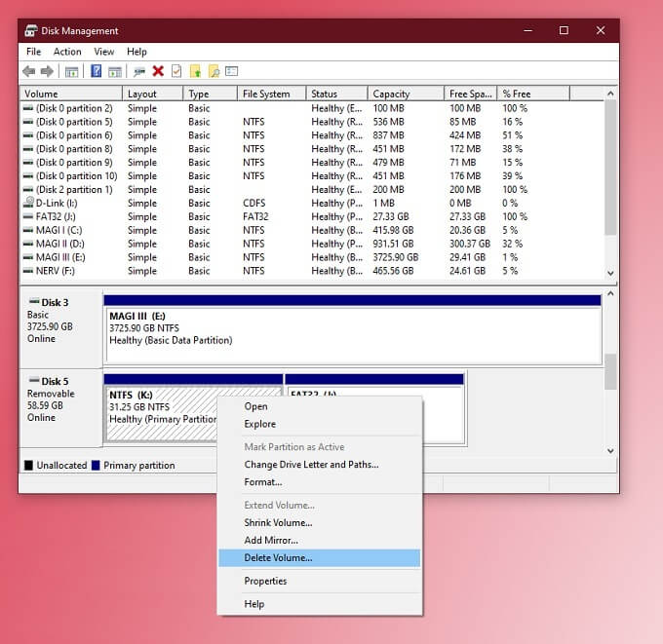
Task: Click the red X delete toolbar icon
Action: pos(158,71)
